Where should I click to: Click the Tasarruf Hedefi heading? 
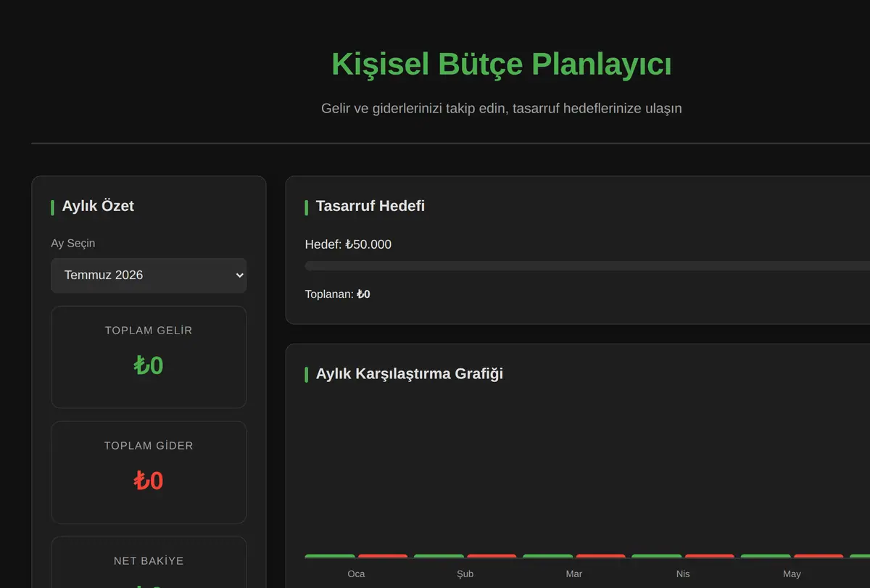pyautogui.click(x=370, y=206)
